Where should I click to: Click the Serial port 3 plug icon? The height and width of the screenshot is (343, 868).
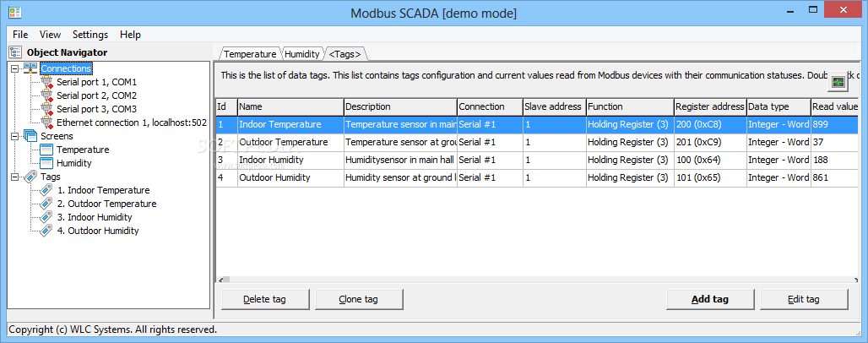(47, 109)
